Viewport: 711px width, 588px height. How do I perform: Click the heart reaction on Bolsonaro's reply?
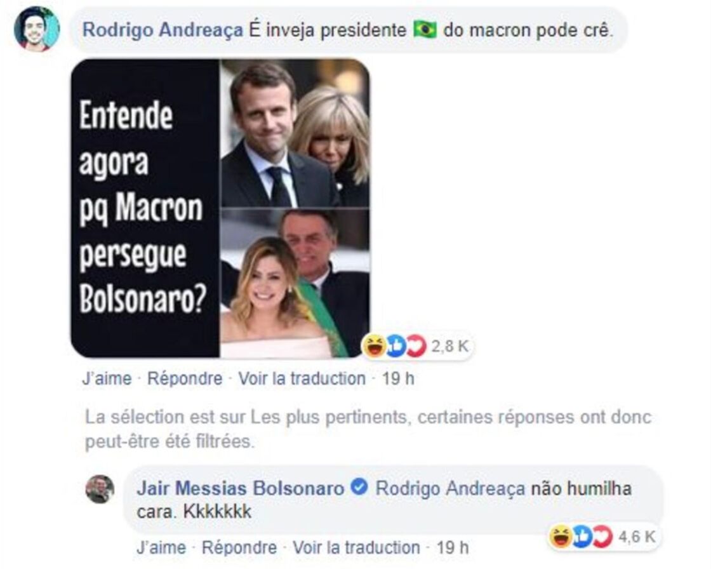click(603, 537)
